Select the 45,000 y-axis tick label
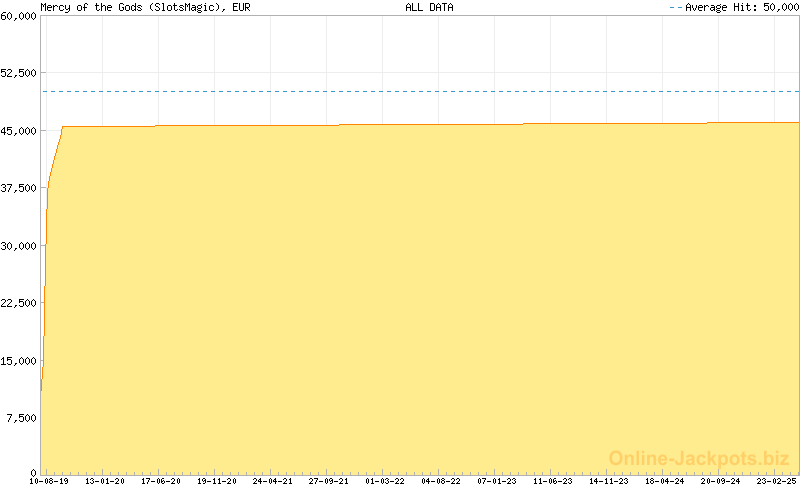This screenshot has height=490, width=800. click(x=19, y=131)
